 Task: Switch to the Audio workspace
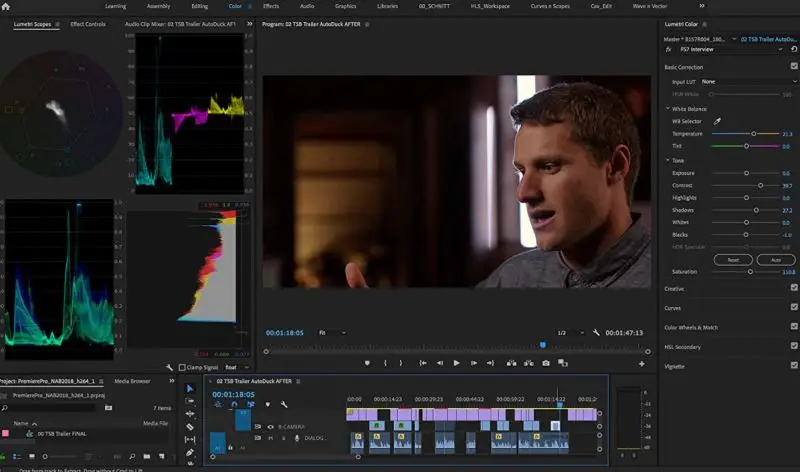point(307,6)
